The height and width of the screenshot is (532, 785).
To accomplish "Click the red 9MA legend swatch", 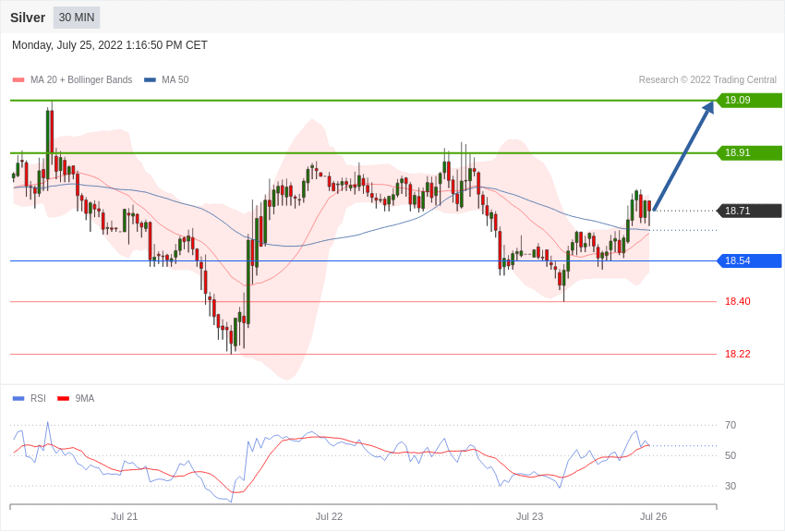I will pos(63,399).
